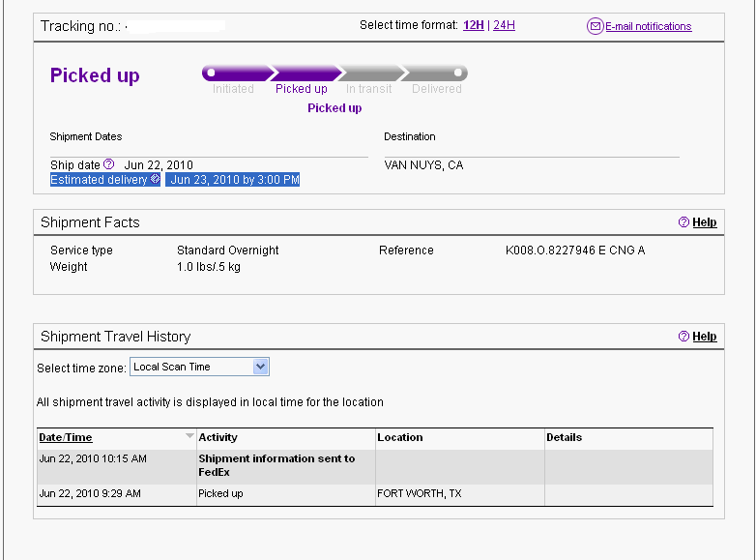This screenshot has height=560, width=756.
Task: Open the E-mail notifications link
Action: 649,26
